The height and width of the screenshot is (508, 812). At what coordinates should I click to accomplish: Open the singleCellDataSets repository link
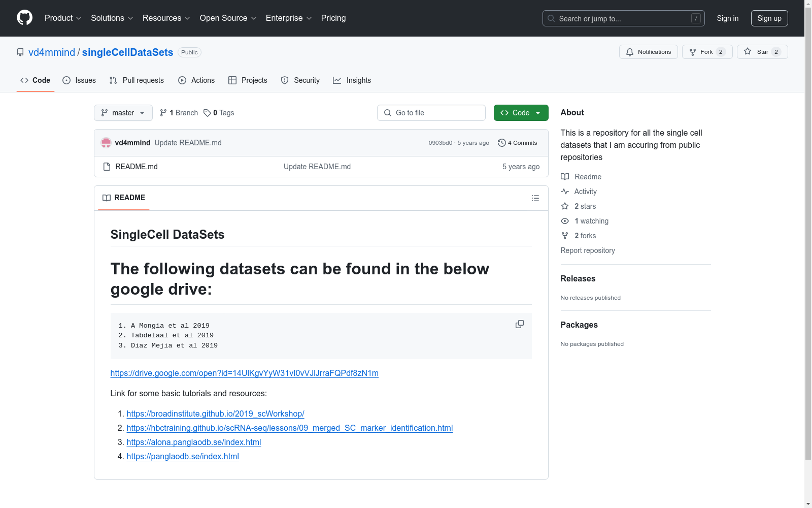point(127,52)
